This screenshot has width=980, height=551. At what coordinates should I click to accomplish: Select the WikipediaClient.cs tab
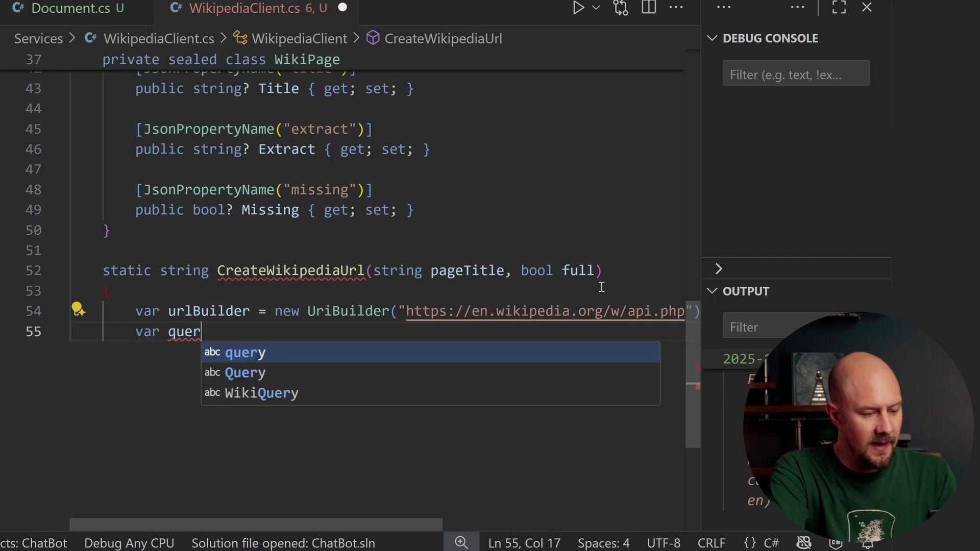coord(244,8)
